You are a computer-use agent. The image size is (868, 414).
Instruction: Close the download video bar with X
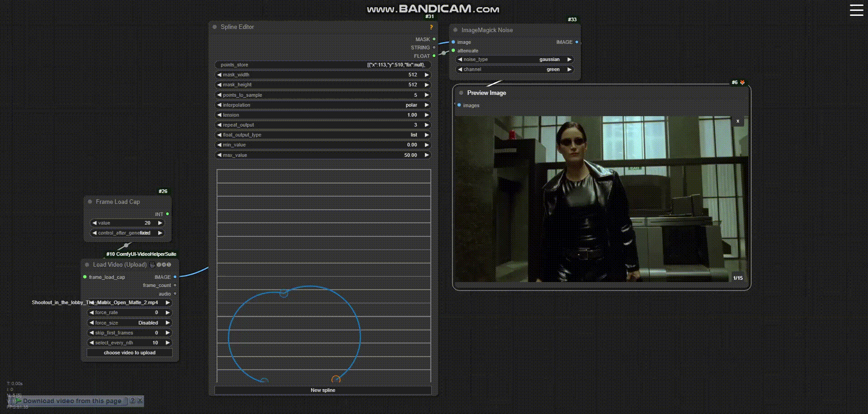[x=140, y=400]
